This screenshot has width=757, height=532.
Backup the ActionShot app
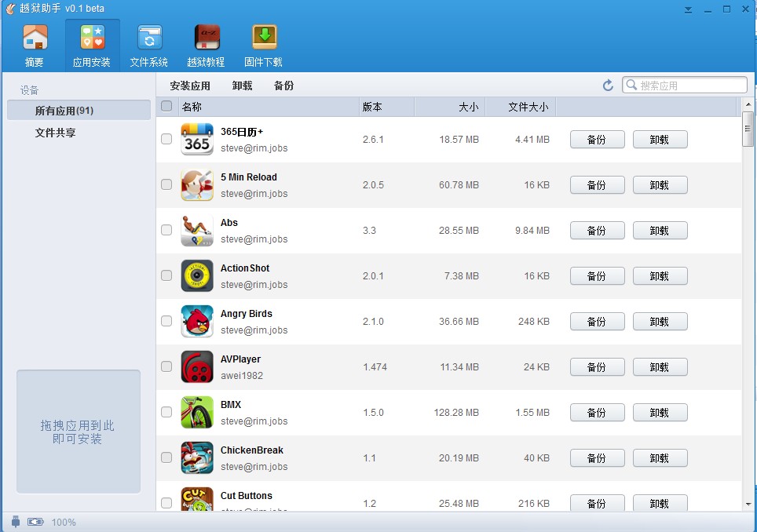598,276
